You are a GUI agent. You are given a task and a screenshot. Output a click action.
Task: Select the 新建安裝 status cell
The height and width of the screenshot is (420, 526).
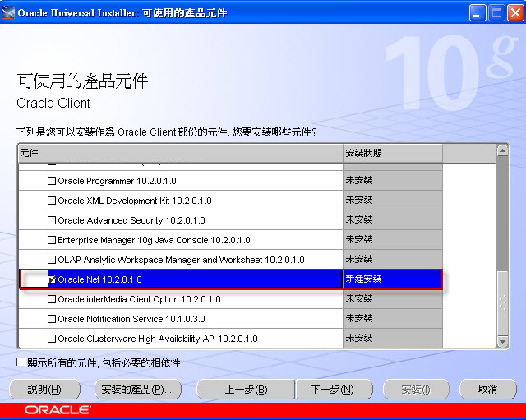[x=393, y=279]
